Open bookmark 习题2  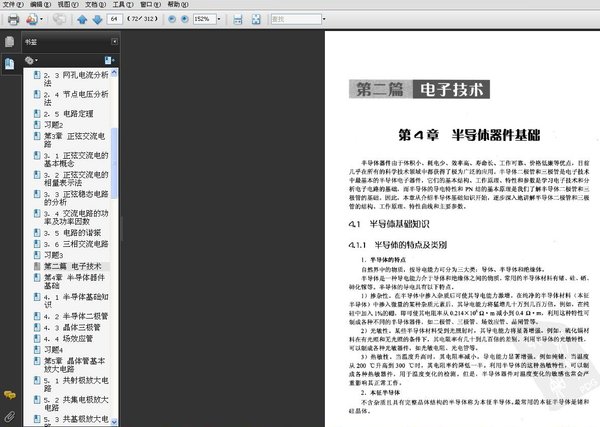pos(54,125)
